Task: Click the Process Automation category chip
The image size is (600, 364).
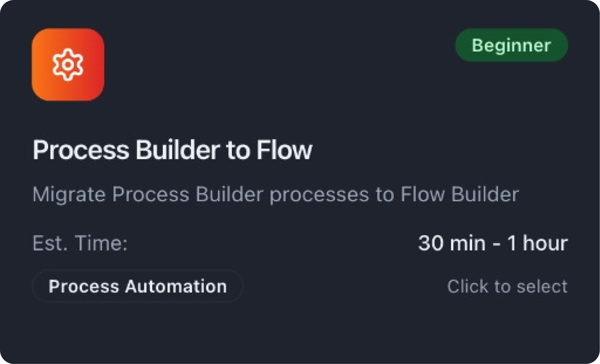Action: (137, 286)
